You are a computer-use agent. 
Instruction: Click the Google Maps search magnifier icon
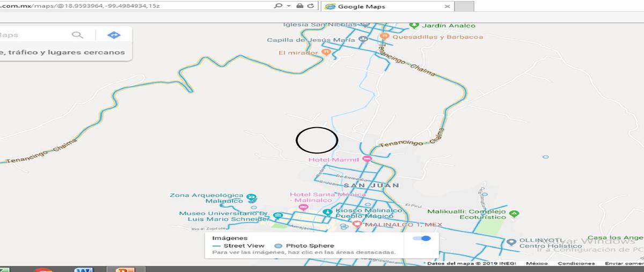(78, 35)
